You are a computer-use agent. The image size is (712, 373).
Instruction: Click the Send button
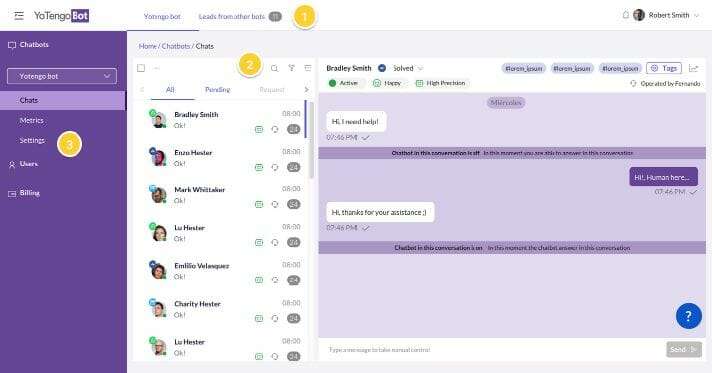point(684,349)
